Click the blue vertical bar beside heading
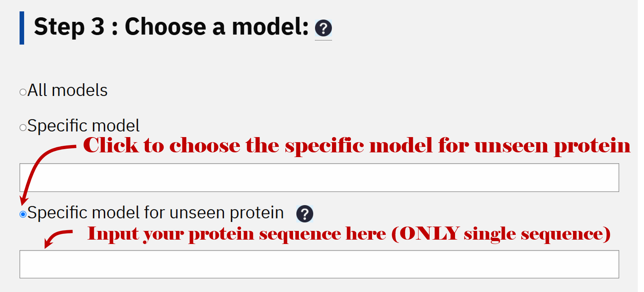This screenshot has width=644, height=292. click(x=22, y=28)
